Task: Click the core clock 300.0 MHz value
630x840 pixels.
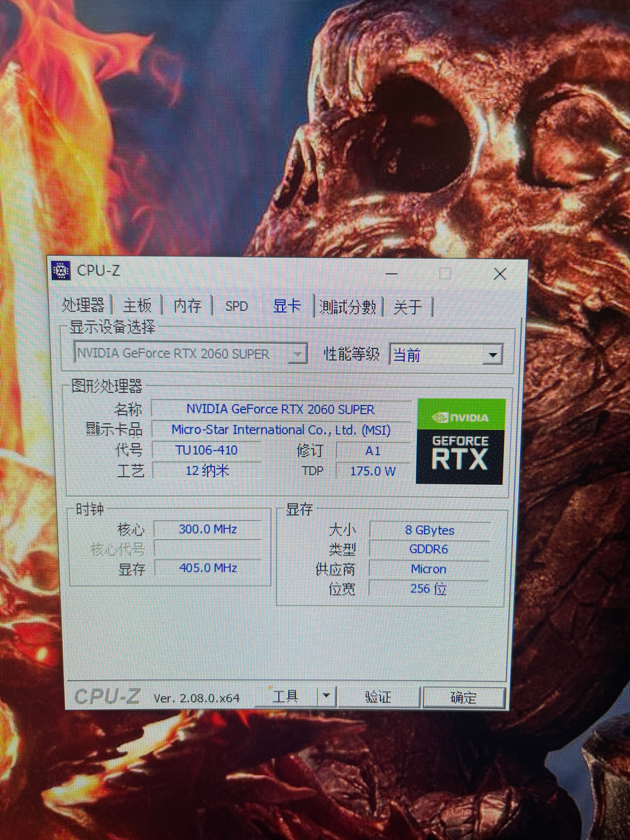Action: [208, 529]
